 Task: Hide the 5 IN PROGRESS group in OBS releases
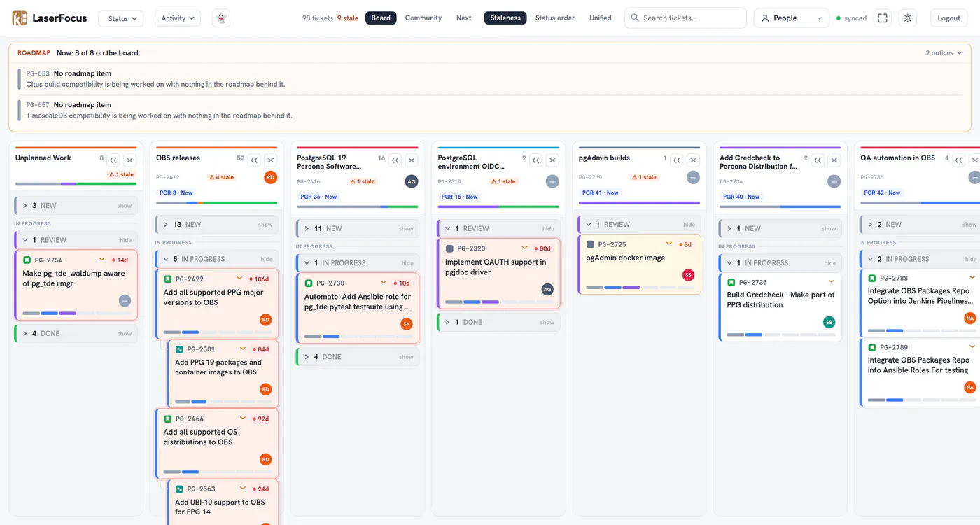(x=217, y=259)
